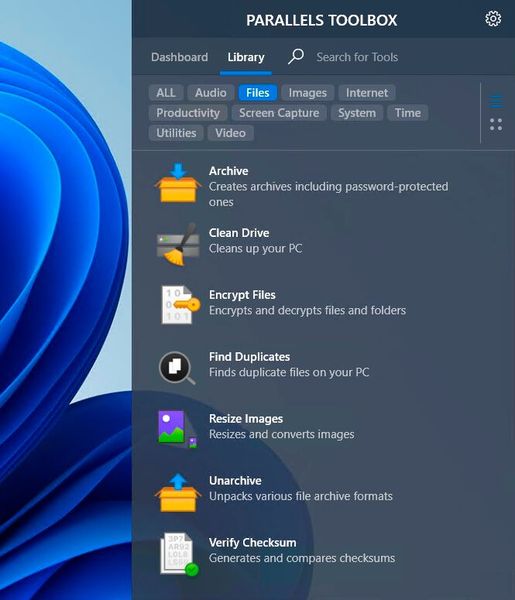515x600 pixels.
Task: Launch the Clean Drive broom icon
Action: point(178,244)
